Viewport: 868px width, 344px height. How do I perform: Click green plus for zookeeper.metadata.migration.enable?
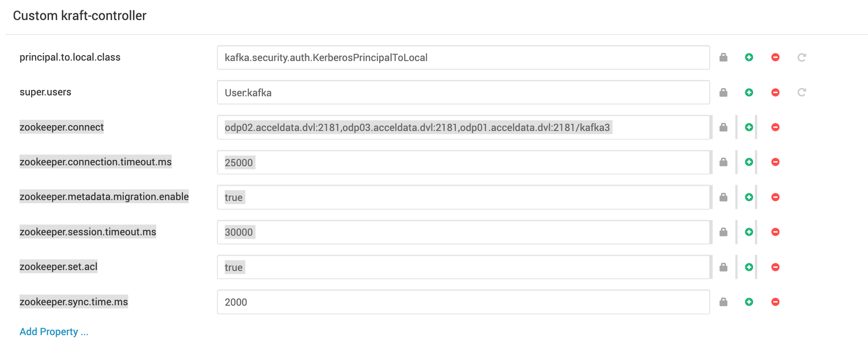click(x=749, y=197)
